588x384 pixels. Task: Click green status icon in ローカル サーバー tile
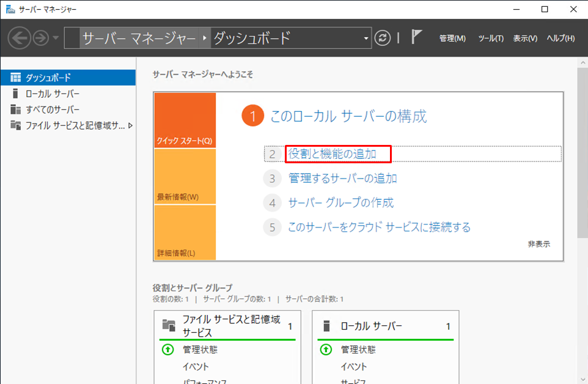tap(326, 350)
